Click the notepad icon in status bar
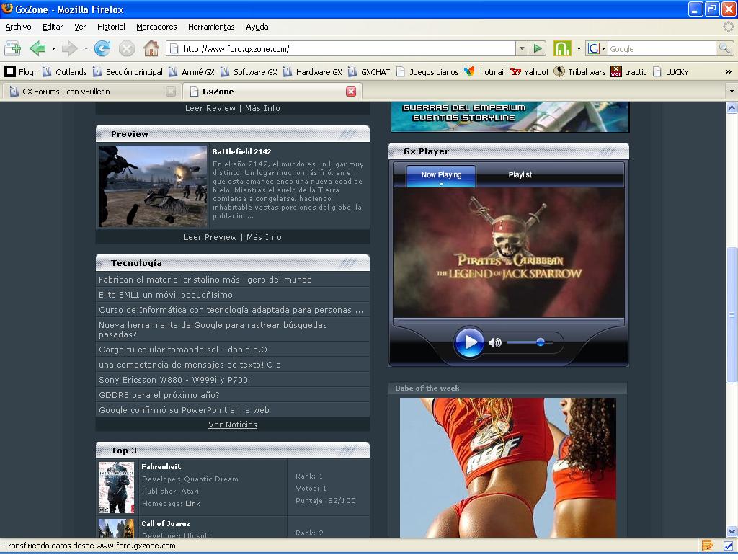 click(707, 546)
